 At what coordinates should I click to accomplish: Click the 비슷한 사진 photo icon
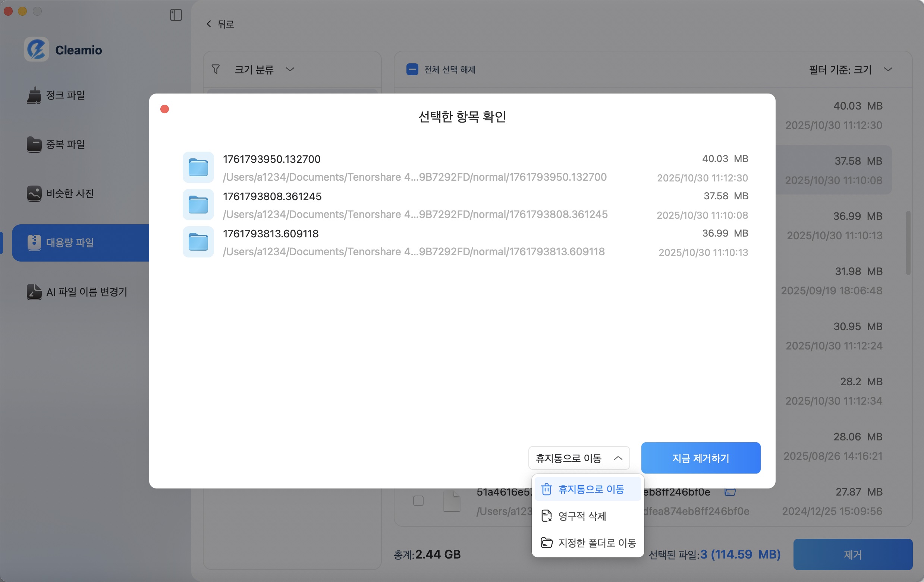click(34, 194)
